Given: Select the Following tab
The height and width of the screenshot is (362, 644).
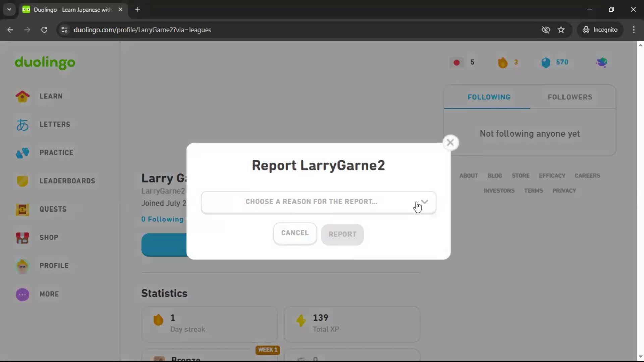Looking at the screenshot, I should [x=489, y=97].
